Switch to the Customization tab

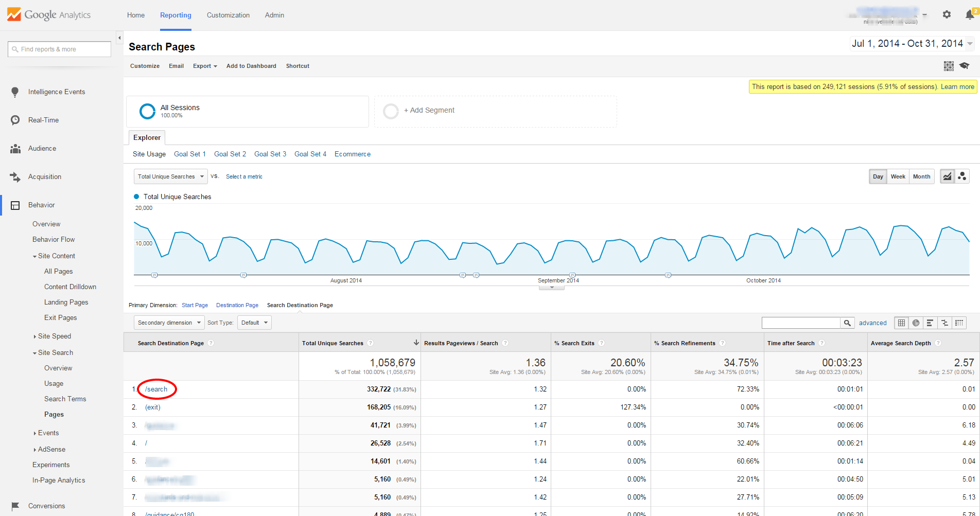(x=228, y=15)
